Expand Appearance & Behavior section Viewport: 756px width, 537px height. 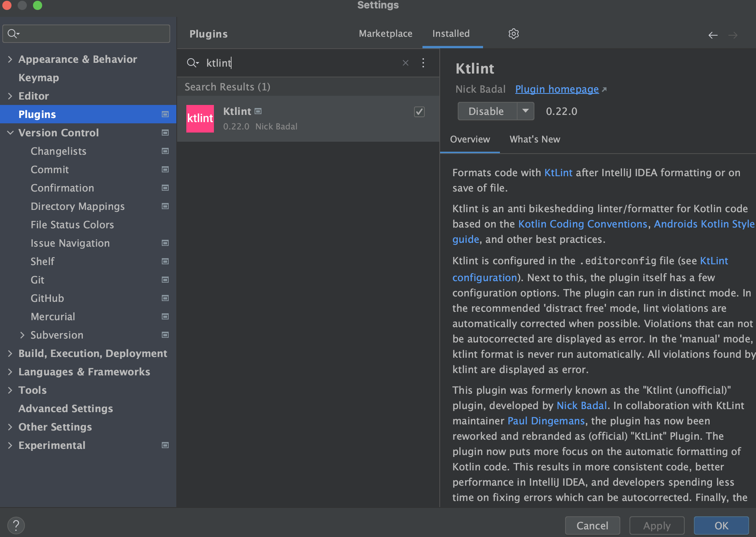tap(10, 59)
